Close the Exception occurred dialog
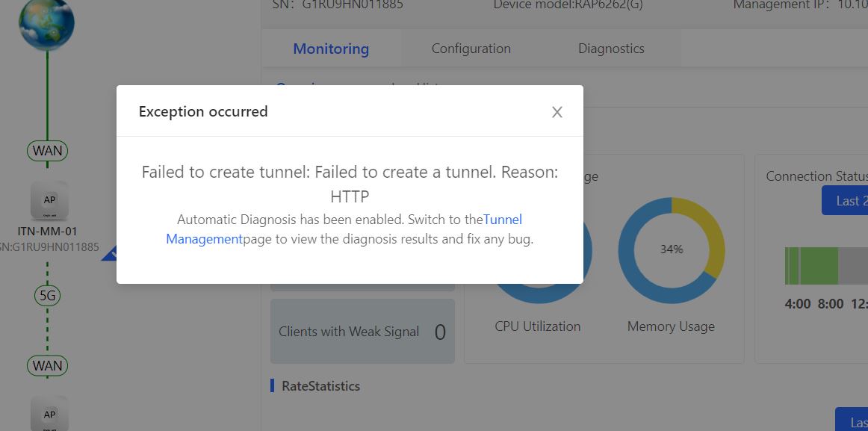Viewport: 868px width, 431px height. (x=557, y=112)
